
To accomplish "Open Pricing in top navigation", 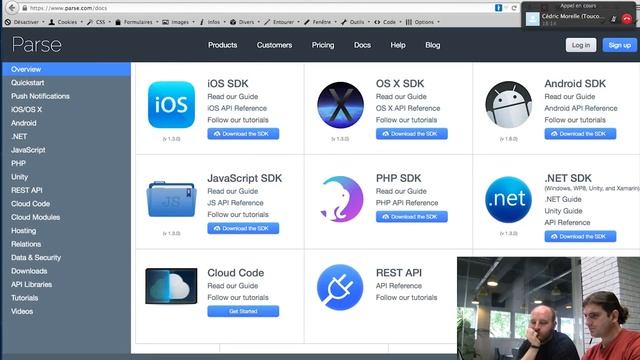I will pyautogui.click(x=323, y=45).
